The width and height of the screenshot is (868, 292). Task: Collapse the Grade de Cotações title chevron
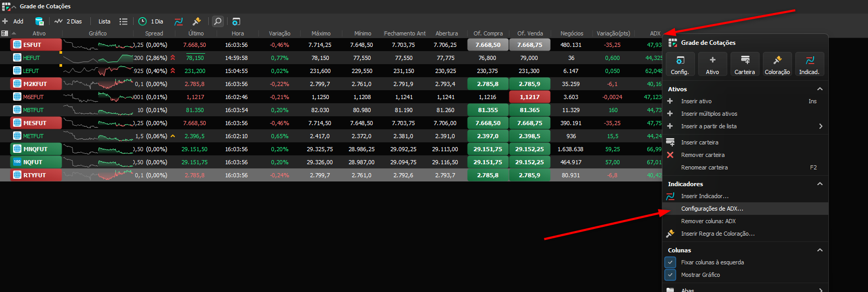[x=14, y=7]
